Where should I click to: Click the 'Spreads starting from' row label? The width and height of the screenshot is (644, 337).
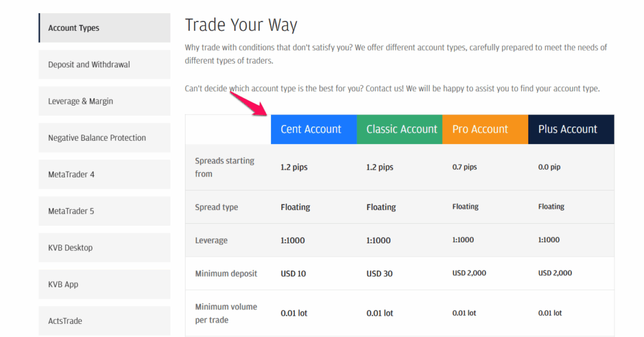pos(225,167)
